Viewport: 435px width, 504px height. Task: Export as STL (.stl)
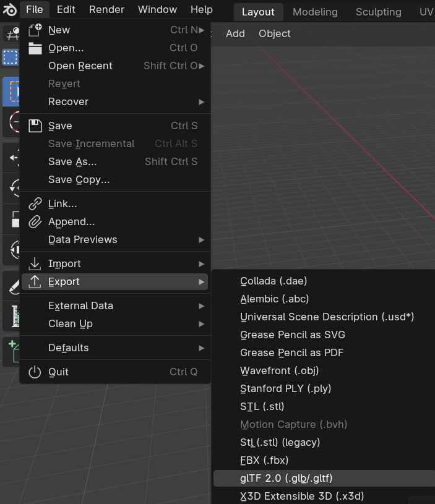pos(324,407)
